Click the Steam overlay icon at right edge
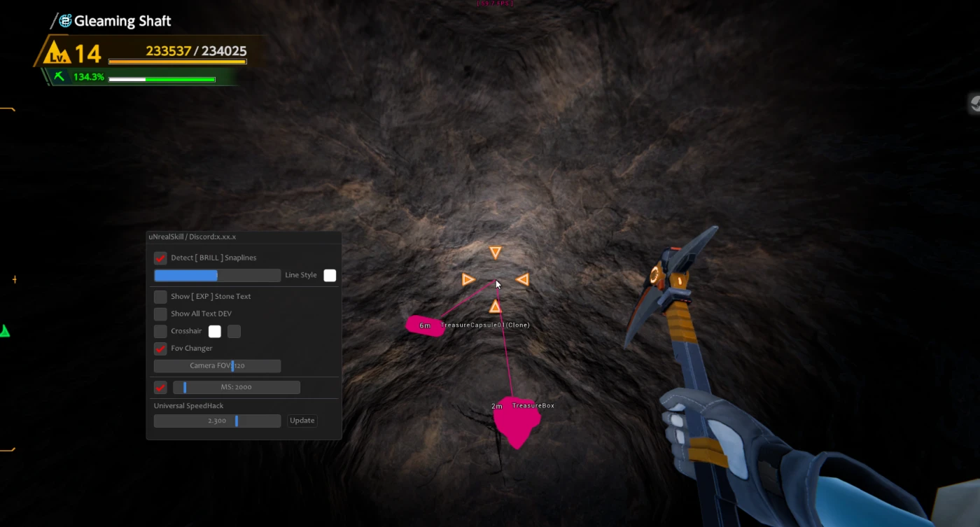980x527 pixels. (x=974, y=104)
